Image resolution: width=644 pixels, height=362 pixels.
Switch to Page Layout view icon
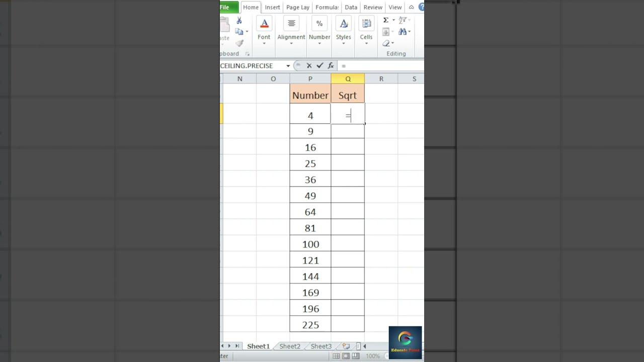tap(346, 356)
